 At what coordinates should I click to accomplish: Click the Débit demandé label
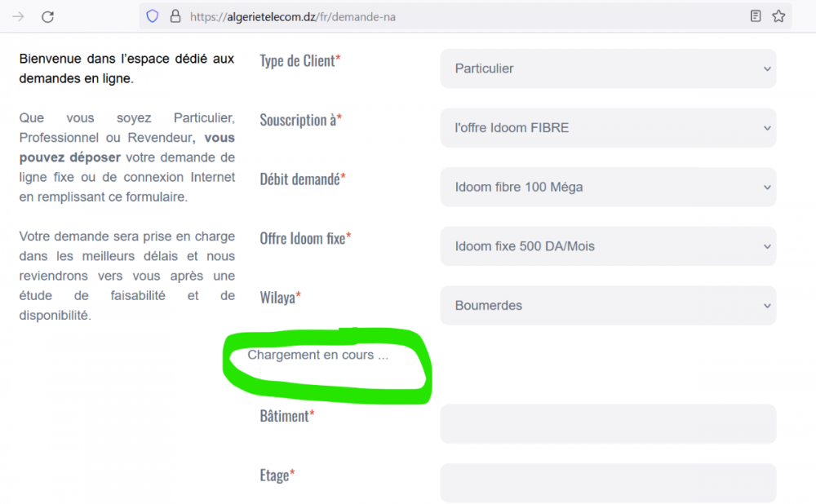coord(302,179)
